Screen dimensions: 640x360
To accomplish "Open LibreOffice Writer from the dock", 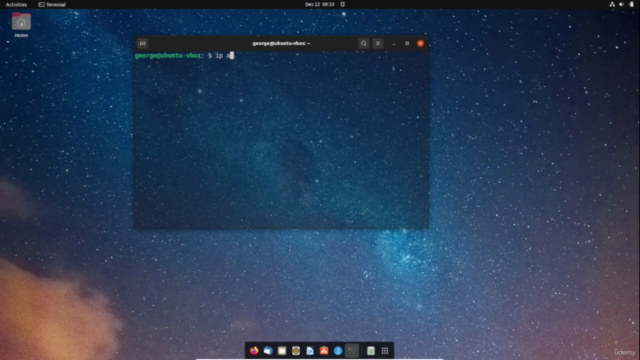I will click(310, 351).
